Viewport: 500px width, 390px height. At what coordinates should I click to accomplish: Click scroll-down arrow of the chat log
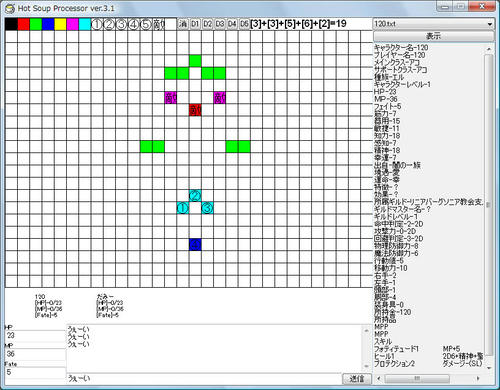click(x=366, y=366)
